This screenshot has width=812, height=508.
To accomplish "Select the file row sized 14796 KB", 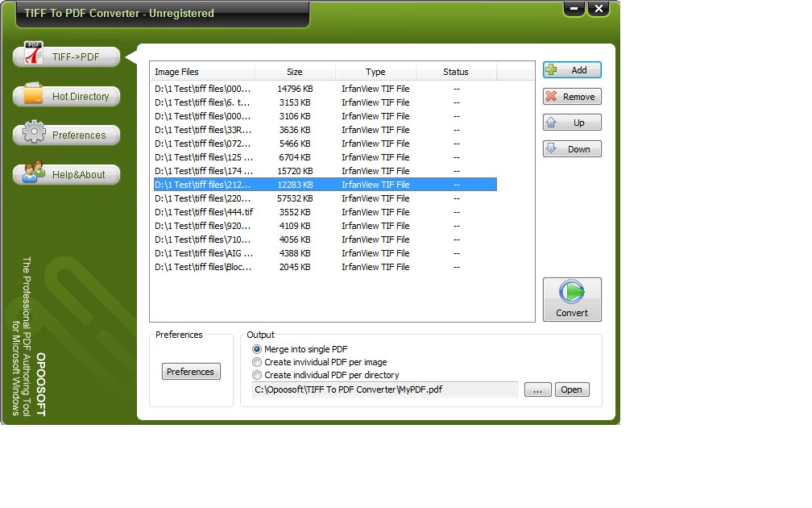I will click(325, 89).
